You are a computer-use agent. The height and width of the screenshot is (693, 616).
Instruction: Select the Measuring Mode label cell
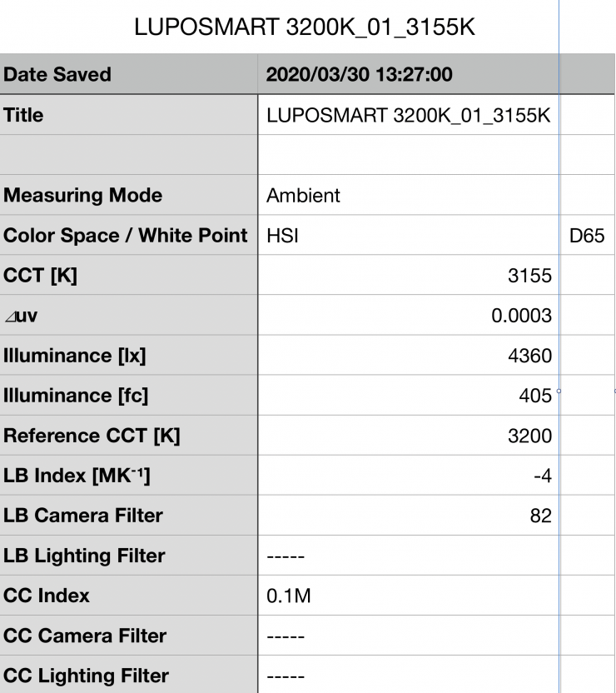pos(83,196)
